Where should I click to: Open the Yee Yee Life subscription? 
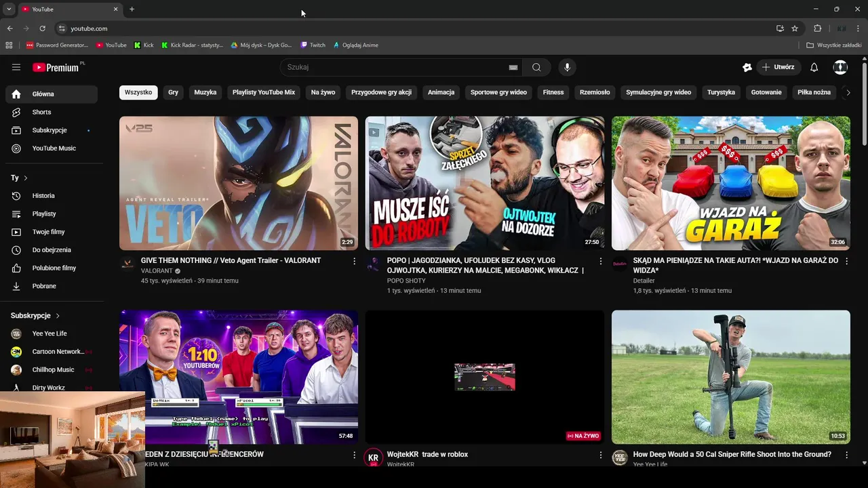click(x=52, y=333)
